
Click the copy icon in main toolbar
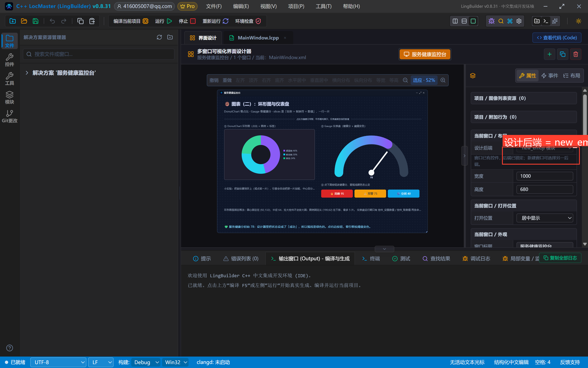[80, 21]
